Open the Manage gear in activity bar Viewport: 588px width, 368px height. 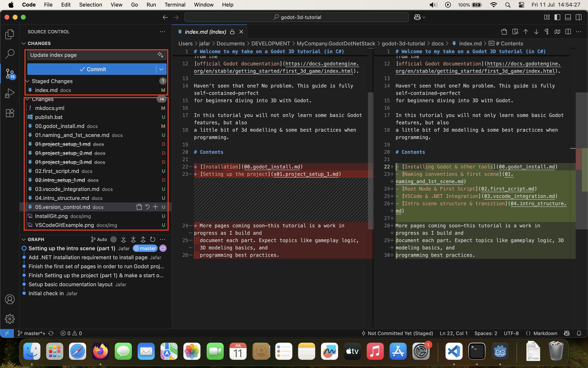click(x=10, y=319)
